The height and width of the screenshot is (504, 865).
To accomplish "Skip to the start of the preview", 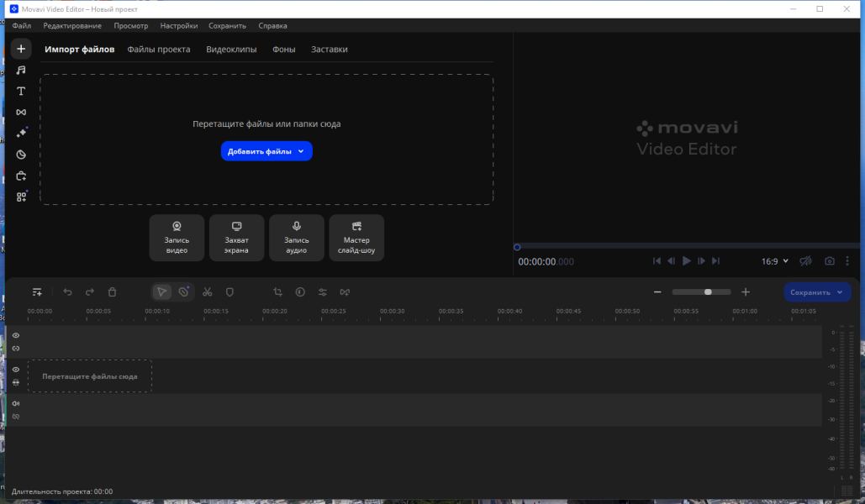I will coord(657,261).
